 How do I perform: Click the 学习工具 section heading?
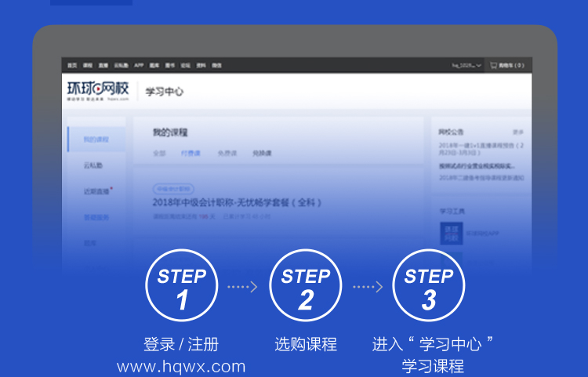(452, 212)
